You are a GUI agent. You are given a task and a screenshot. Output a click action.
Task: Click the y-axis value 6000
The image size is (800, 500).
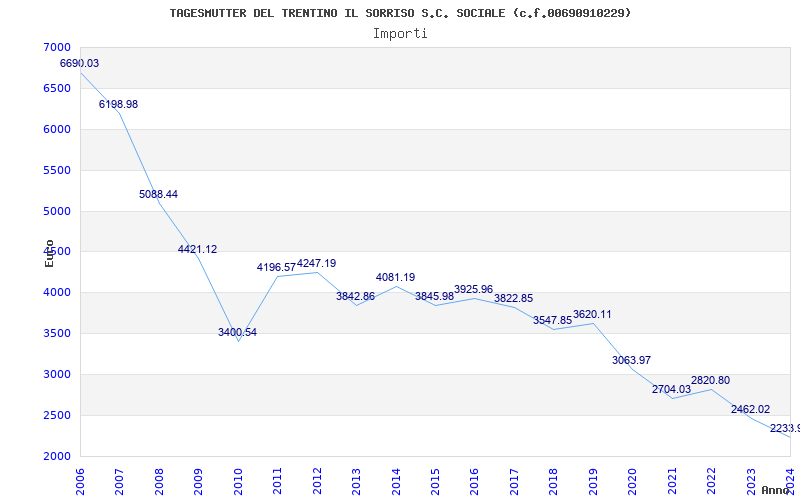point(59,129)
